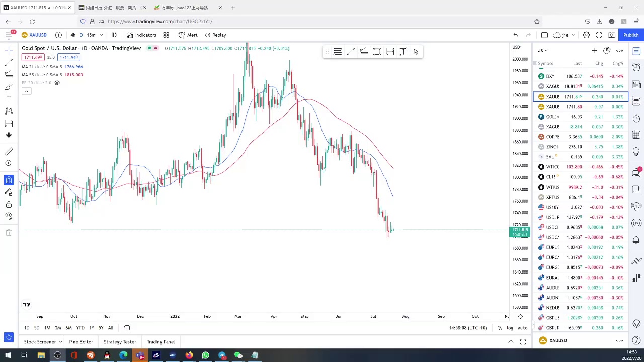Select the patterns tool in left toolbar
Viewport: 644px width, 362px height.
tap(9, 111)
